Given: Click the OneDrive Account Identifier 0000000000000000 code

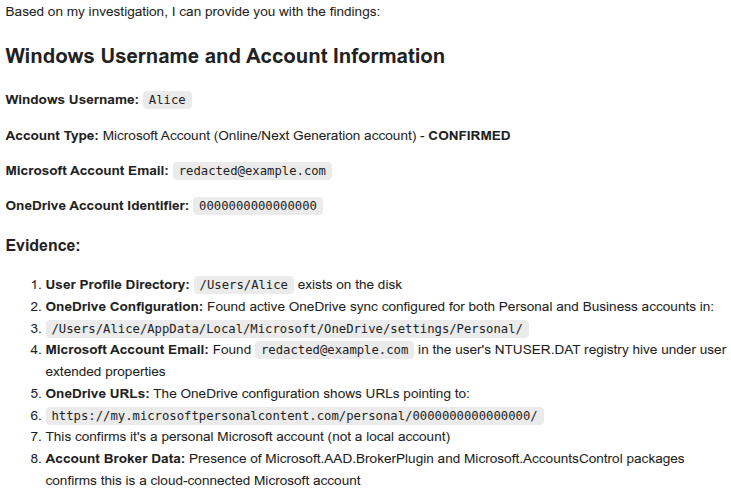Looking at the screenshot, I should (258, 206).
